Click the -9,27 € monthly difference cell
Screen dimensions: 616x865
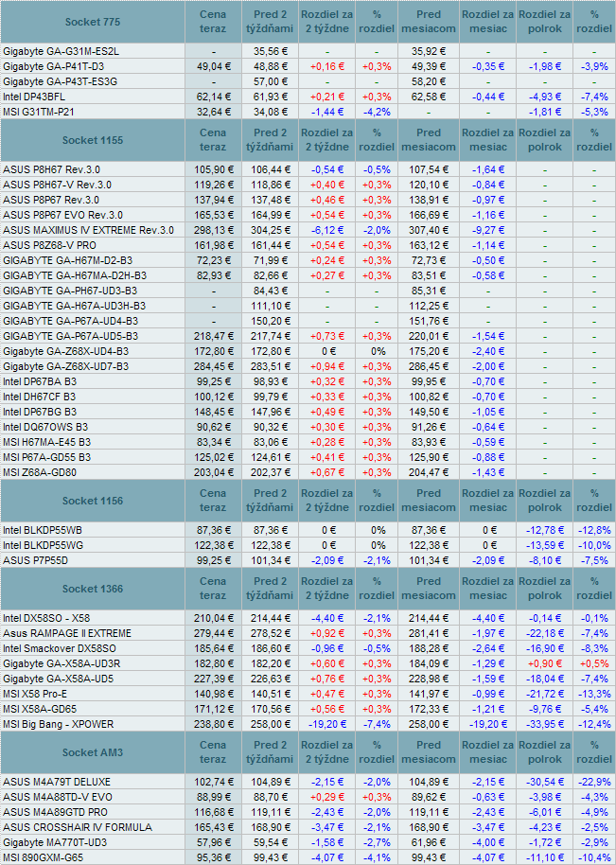[487, 231]
